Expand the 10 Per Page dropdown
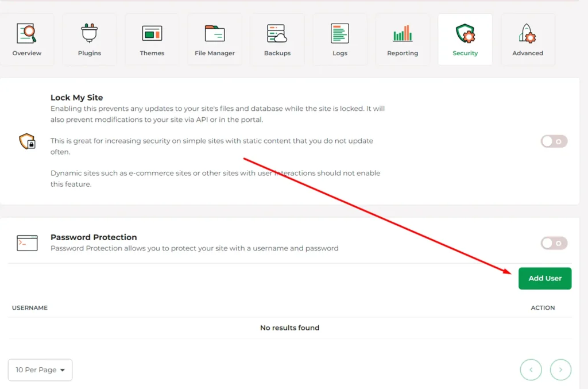Viewport: 588px width, 389px height. point(40,370)
